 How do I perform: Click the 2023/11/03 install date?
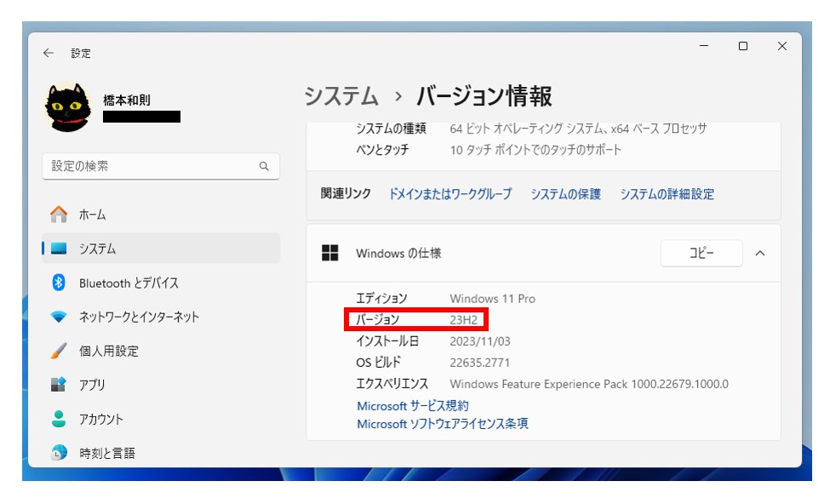[480, 341]
